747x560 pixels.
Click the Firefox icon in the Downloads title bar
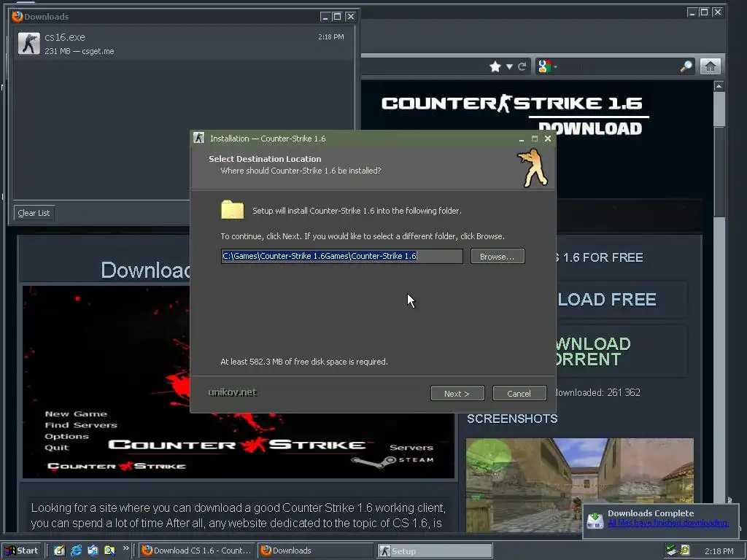click(18, 16)
